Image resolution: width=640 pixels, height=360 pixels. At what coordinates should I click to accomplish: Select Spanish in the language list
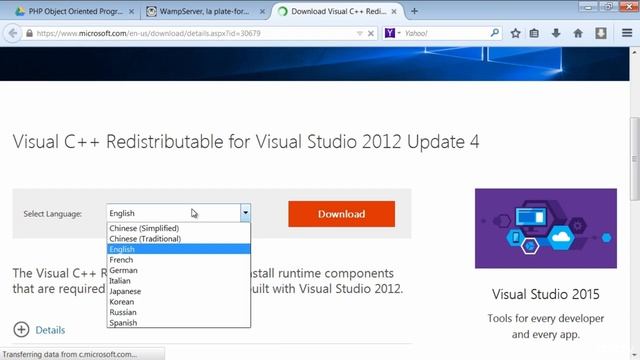coord(179,322)
